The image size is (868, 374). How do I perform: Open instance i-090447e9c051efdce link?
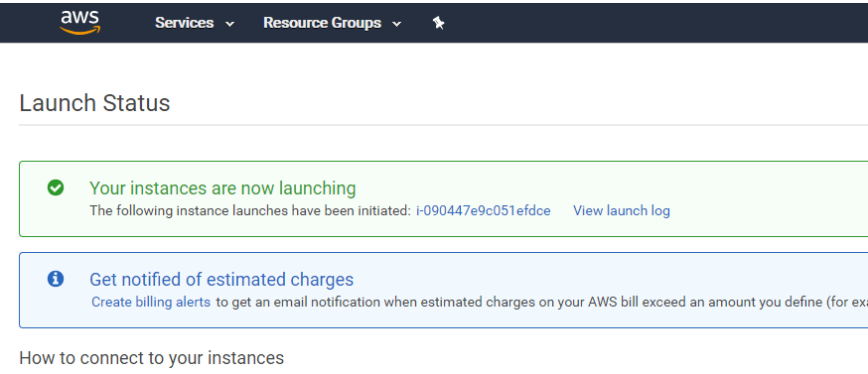click(x=484, y=210)
